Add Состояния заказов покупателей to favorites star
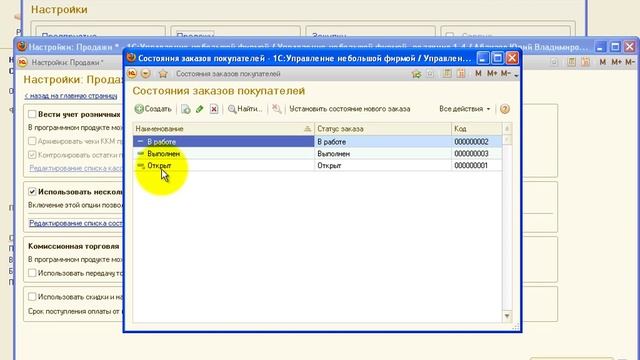The height and width of the screenshot is (360, 640). pyautogui.click(x=163, y=74)
